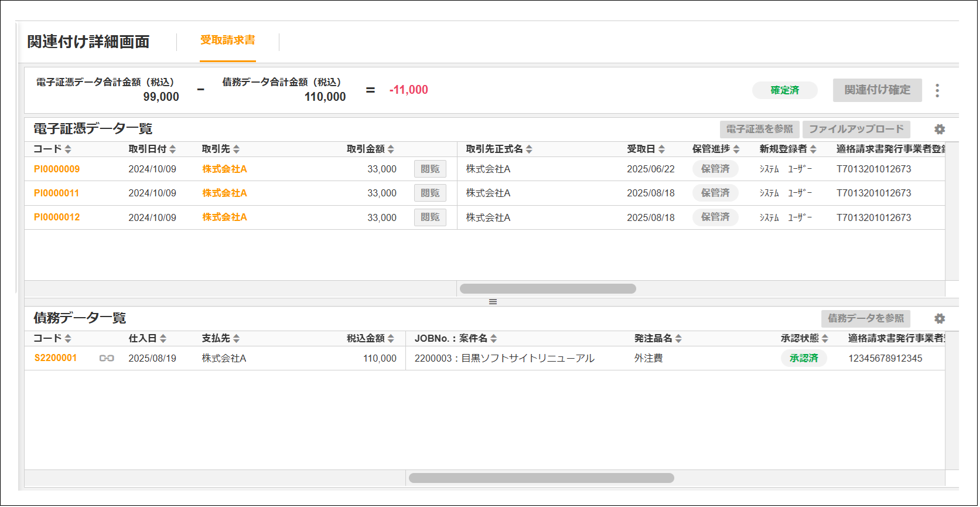Viewport: 980px width, 507px height.
Task: Click the 電子証憑データ一覧 horizontal scrollbar
Action: [548, 289]
